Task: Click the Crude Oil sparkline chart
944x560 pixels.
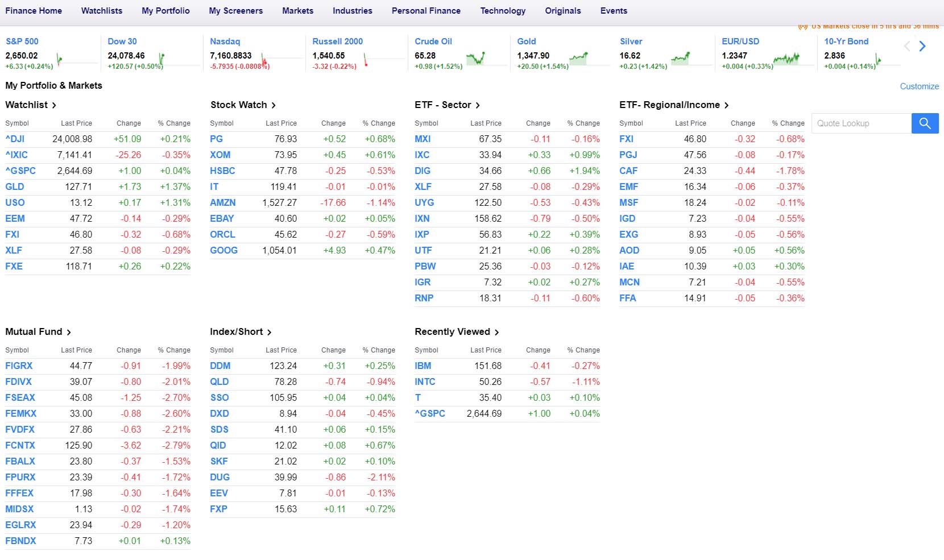Action: click(477, 57)
